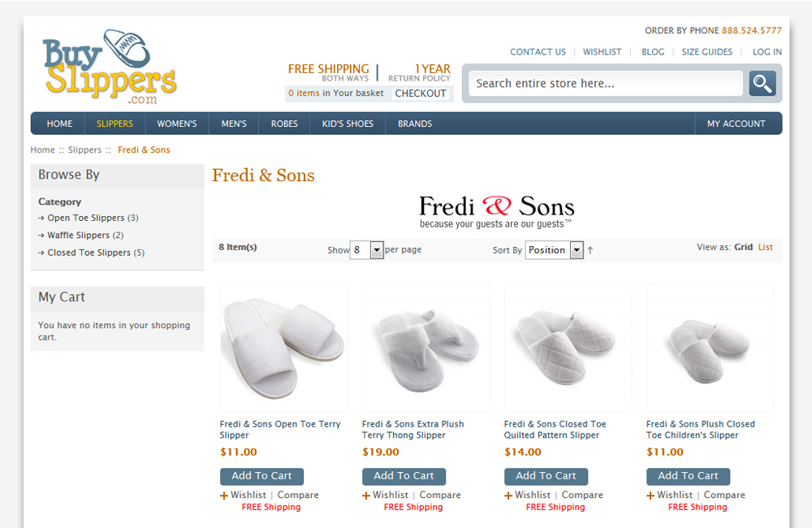
Task: Click plus icon beside Wishlist for Quilted Pattern Slipper
Action: coord(508,496)
